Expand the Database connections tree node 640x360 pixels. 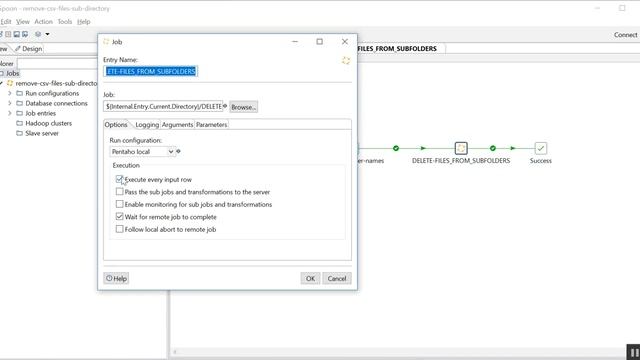tap(10, 103)
